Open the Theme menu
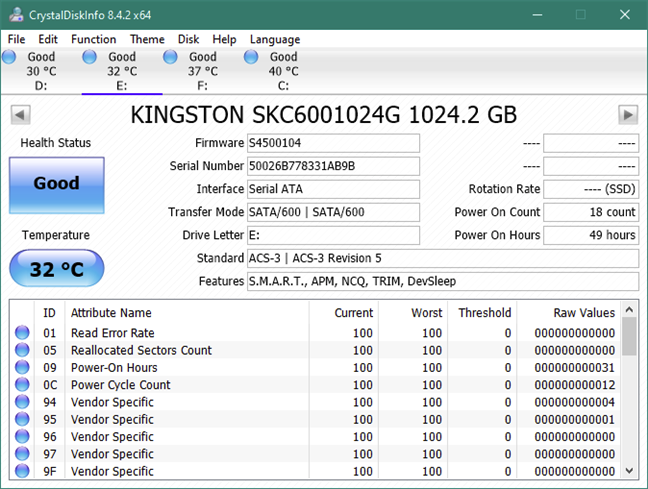This screenshot has height=489, width=648. pyautogui.click(x=147, y=39)
